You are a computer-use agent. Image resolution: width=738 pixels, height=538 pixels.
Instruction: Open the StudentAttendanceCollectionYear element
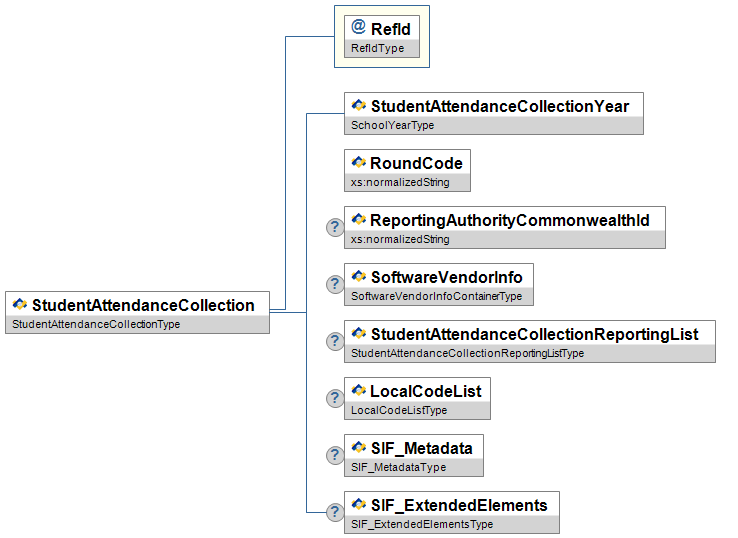tap(499, 106)
